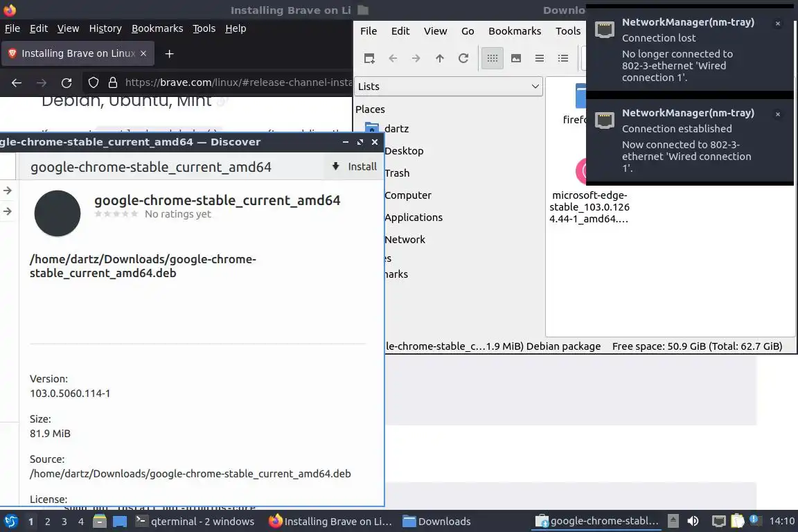Viewport: 798px width, 532px height.
Task: Click show desktop icon in taskbar
Action: pyautogui.click(x=120, y=522)
